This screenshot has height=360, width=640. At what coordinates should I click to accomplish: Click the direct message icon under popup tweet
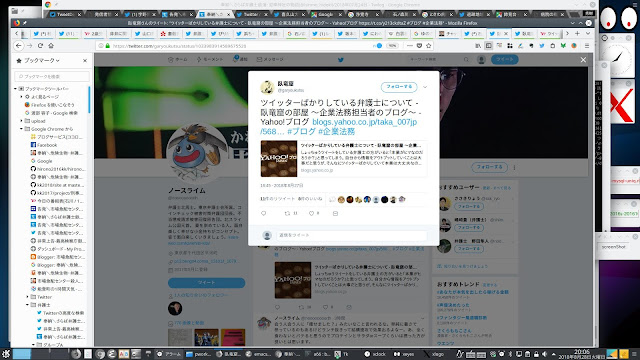(x=335, y=213)
